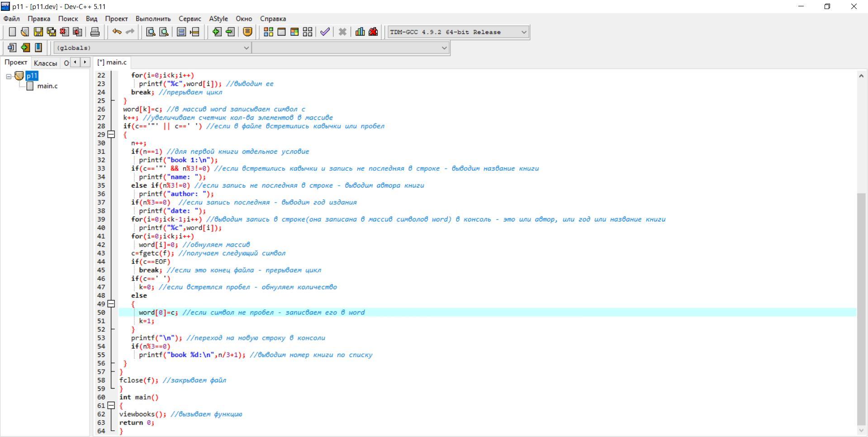Click 'viewbooks();' call on line 62
868x437 pixels.
[143, 414]
